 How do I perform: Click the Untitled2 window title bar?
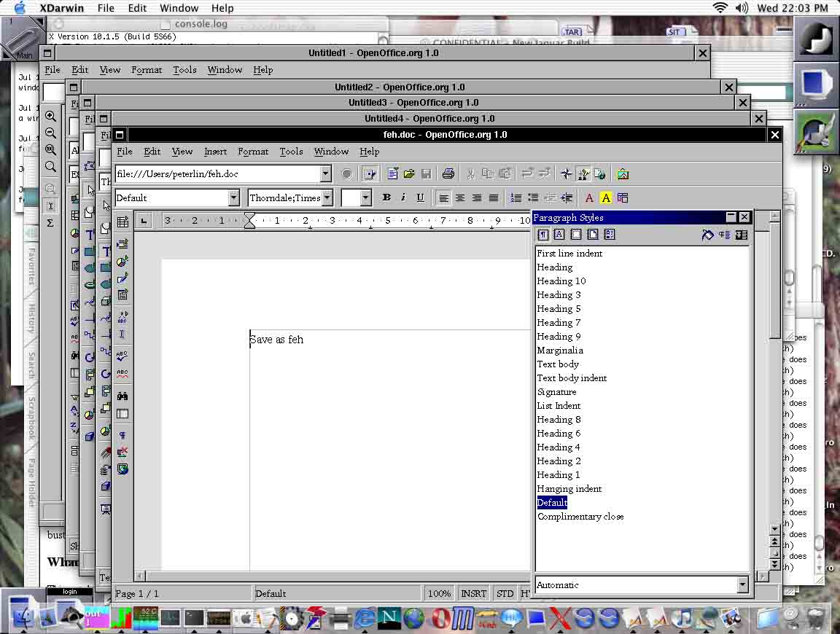coord(400,87)
